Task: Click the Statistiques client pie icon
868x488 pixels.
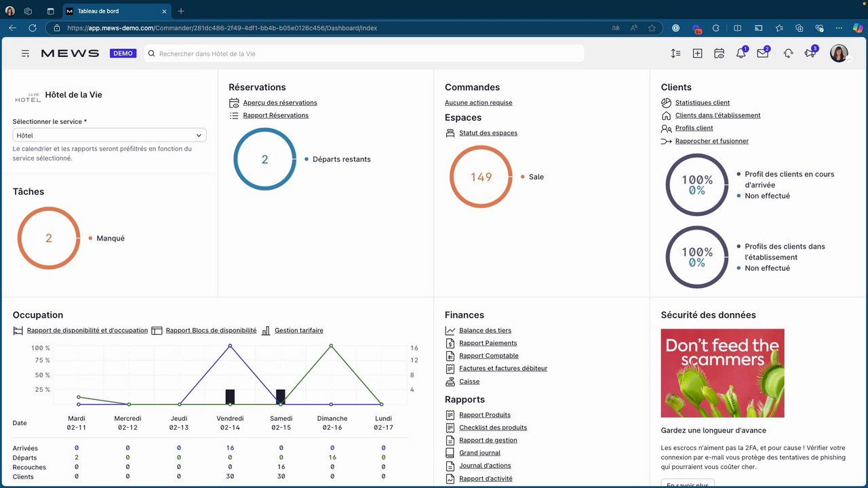Action: click(x=666, y=103)
